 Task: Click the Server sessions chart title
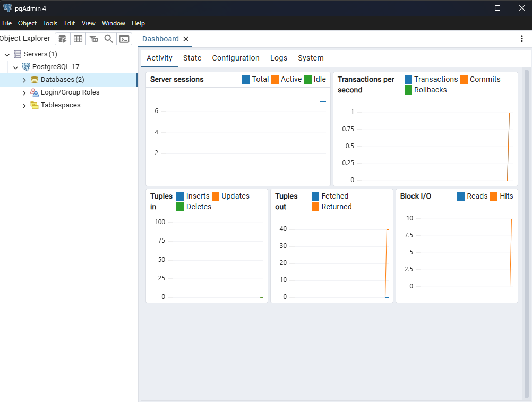(x=177, y=79)
